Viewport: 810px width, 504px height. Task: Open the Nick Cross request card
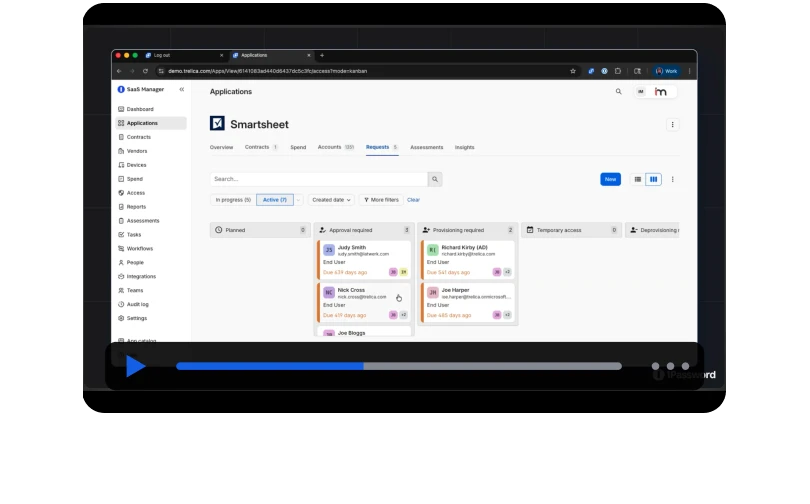click(x=364, y=303)
